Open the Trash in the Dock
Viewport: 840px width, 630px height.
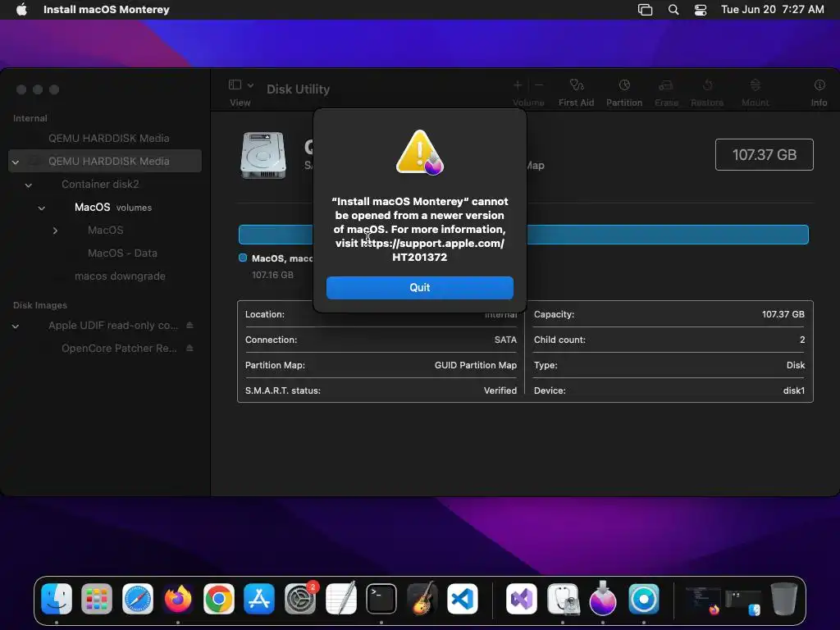pos(783,598)
